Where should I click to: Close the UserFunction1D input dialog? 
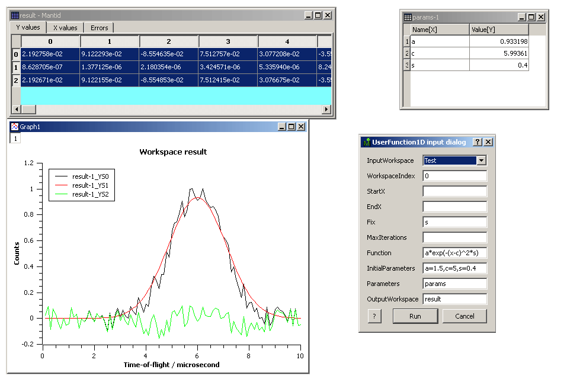point(488,142)
